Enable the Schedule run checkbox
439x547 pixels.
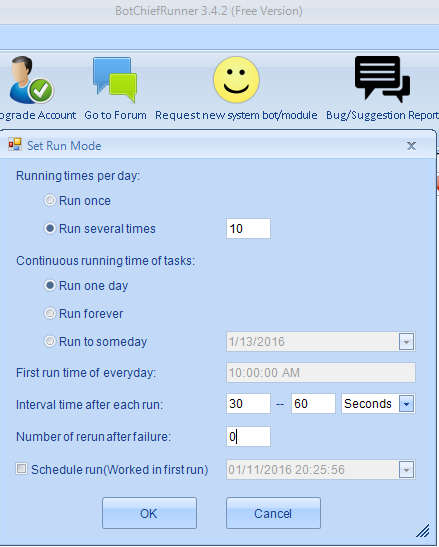[x=21, y=469]
